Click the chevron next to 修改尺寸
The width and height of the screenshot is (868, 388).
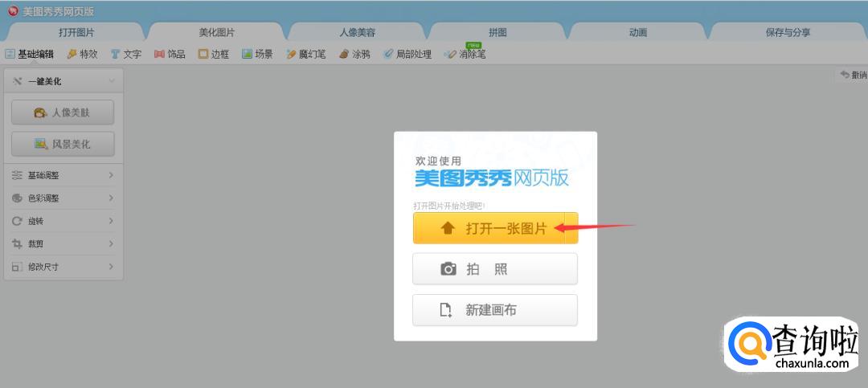click(111, 267)
